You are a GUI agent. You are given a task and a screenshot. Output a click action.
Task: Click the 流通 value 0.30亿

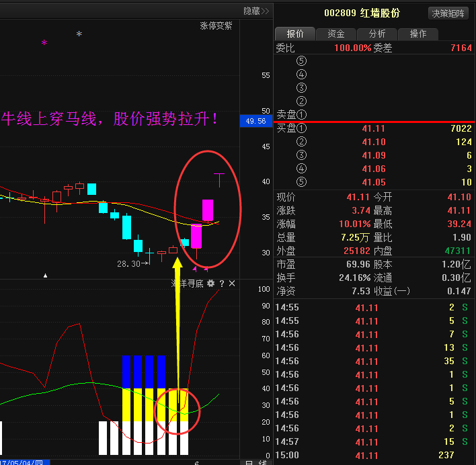pos(457,278)
